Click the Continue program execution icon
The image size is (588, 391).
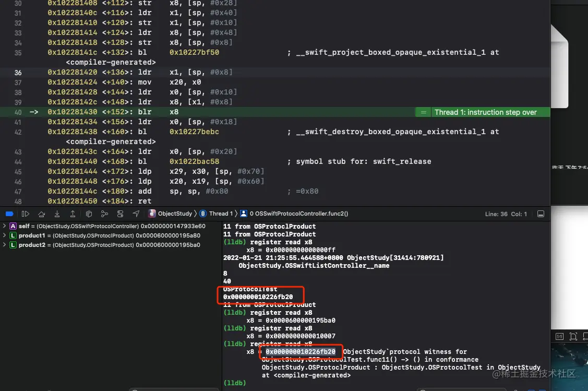tap(26, 214)
